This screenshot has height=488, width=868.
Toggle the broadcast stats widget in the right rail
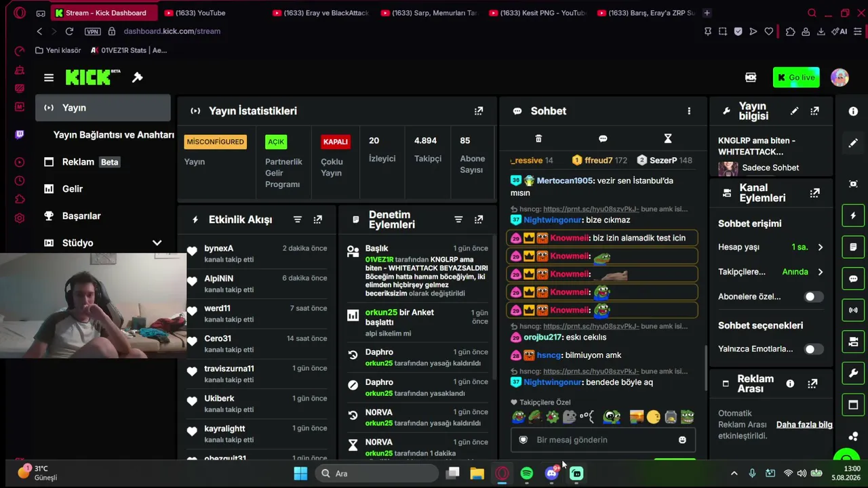click(853, 310)
